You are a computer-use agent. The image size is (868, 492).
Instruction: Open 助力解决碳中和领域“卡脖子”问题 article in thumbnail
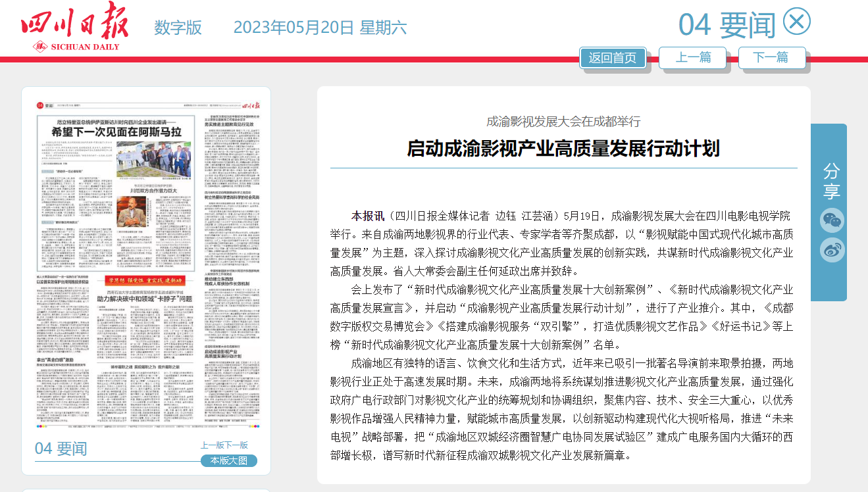145,299
